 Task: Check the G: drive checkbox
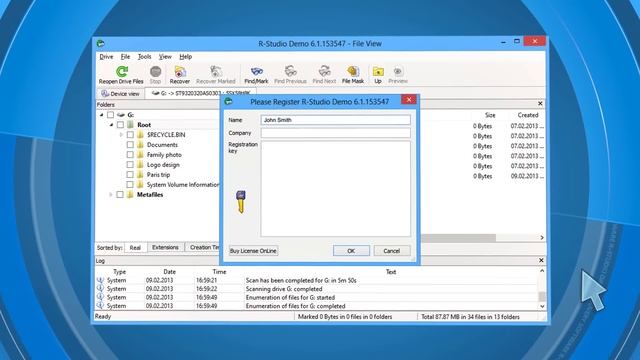coord(110,115)
